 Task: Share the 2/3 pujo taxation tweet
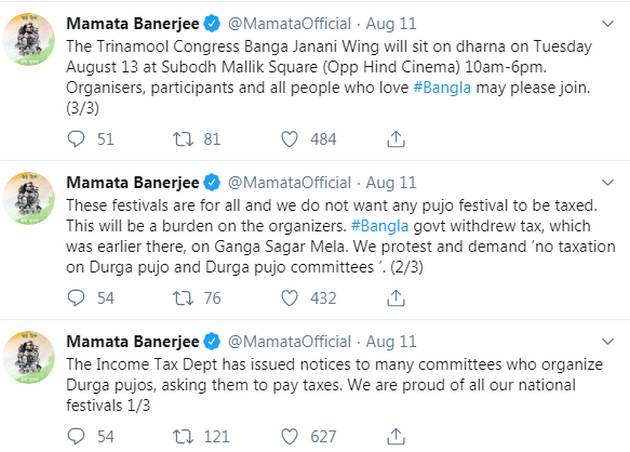396,298
